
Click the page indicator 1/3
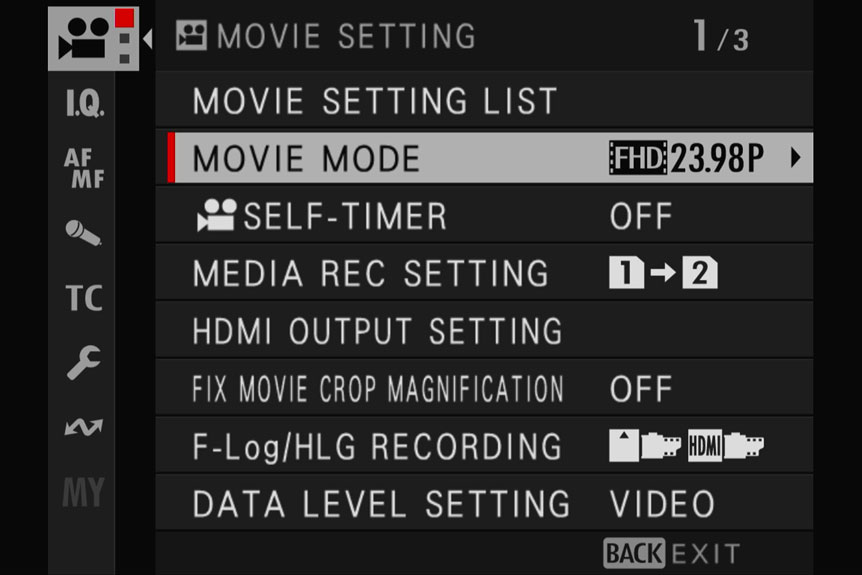pos(721,36)
